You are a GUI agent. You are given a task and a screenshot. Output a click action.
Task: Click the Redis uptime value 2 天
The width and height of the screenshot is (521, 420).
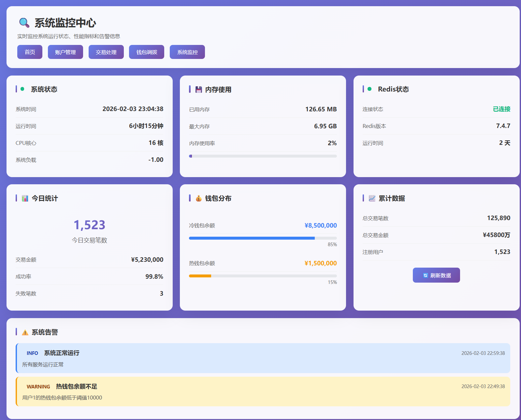click(505, 143)
